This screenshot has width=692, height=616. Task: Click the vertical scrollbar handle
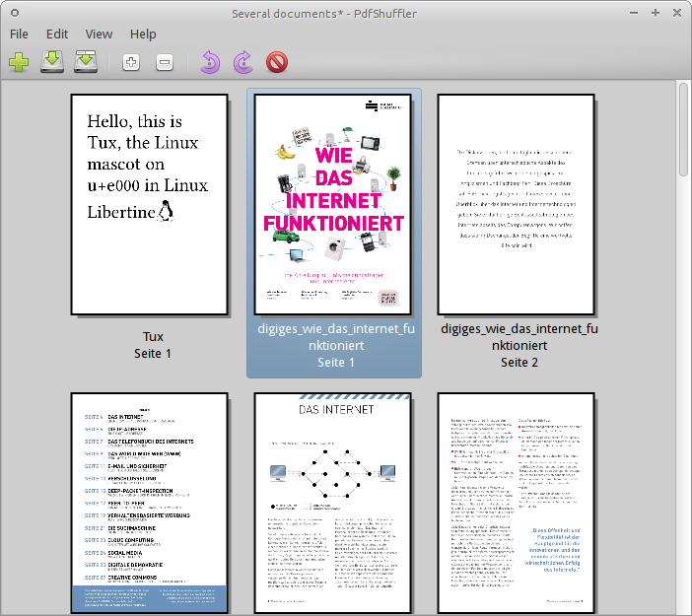tap(683, 130)
